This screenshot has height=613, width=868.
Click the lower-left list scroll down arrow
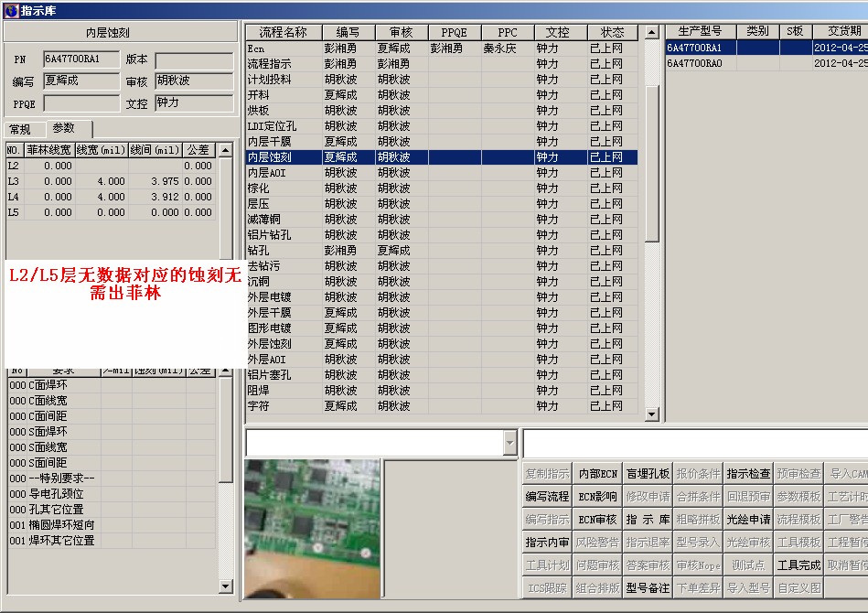click(225, 586)
